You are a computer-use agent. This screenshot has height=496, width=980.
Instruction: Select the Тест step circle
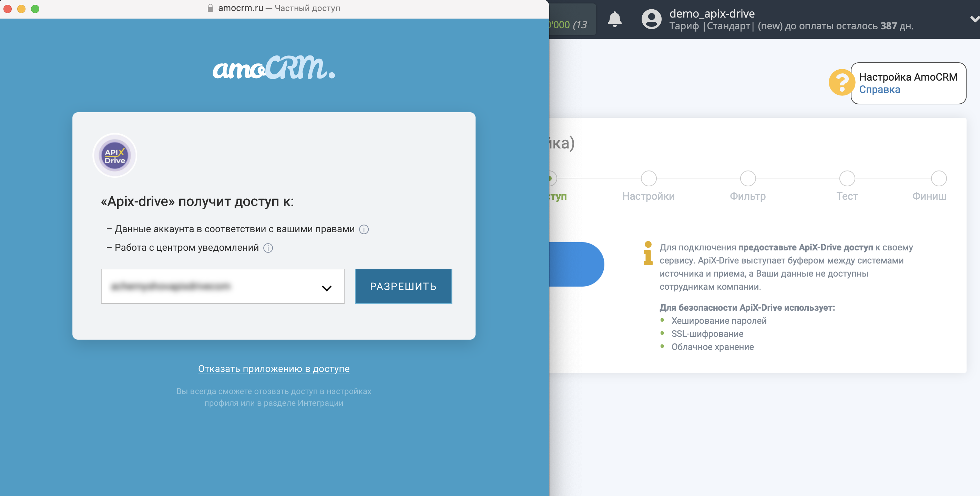click(847, 178)
